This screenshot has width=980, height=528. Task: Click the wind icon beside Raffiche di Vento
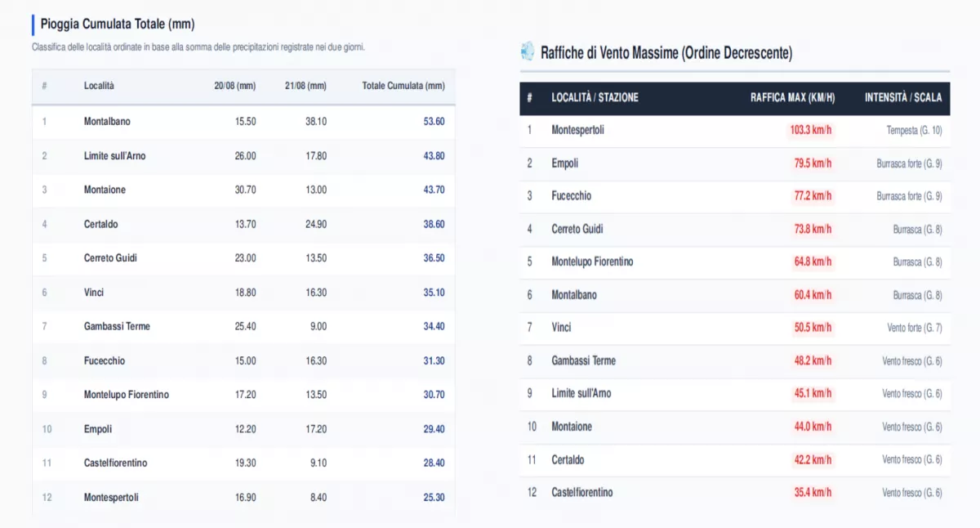(528, 51)
